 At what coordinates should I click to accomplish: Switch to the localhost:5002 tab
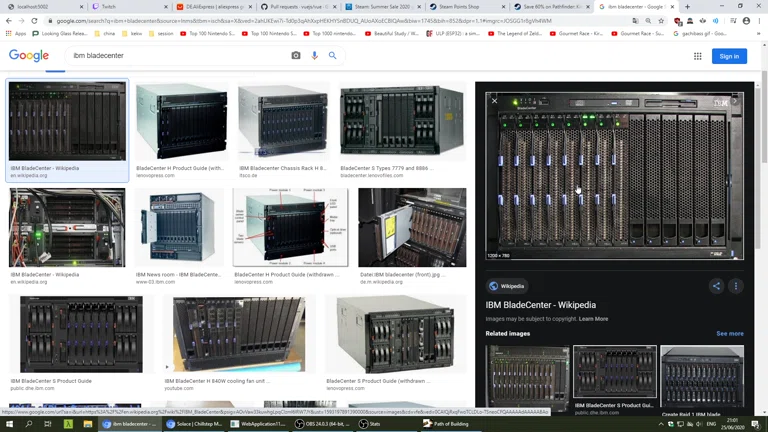tap(44, 7)
